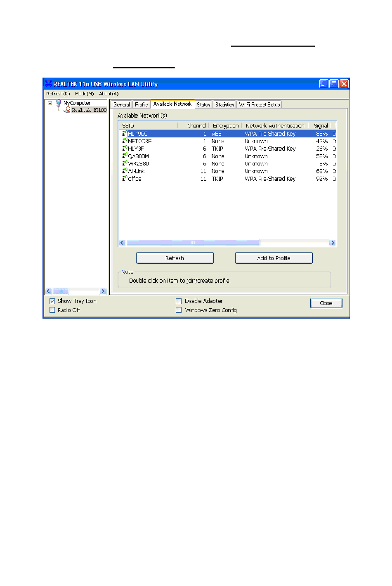392x586 pixels.
Task: Select the HLY3F network row
Action: (x=227, y=149)
